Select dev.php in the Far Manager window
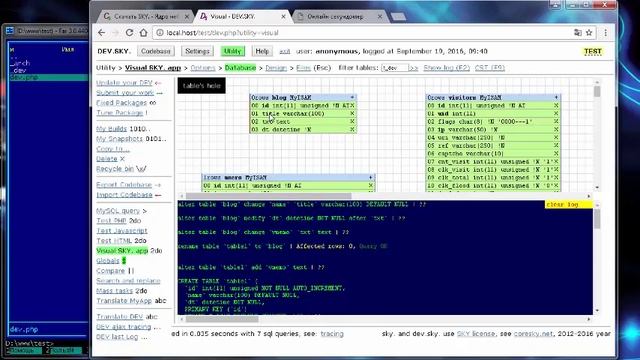 [48, 77]
